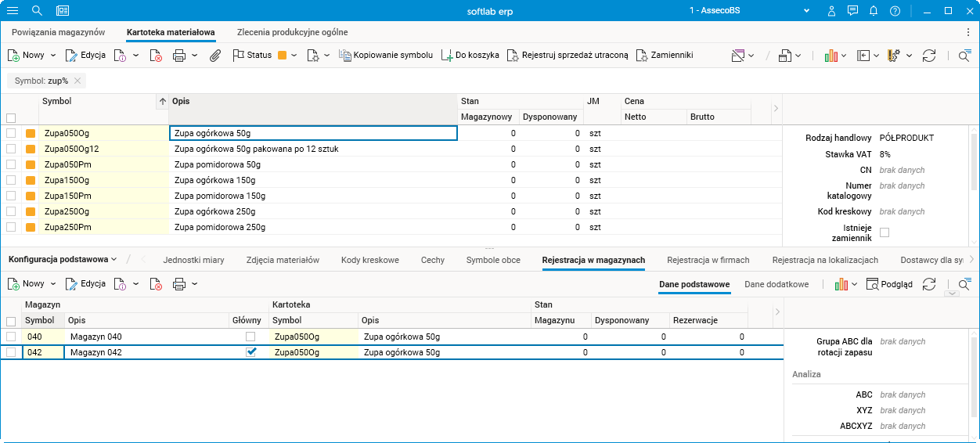Open the dropdown arrow next to Nowy
Image resolution: width=980 pixels, height=443 pixels.
click(53, 56)
